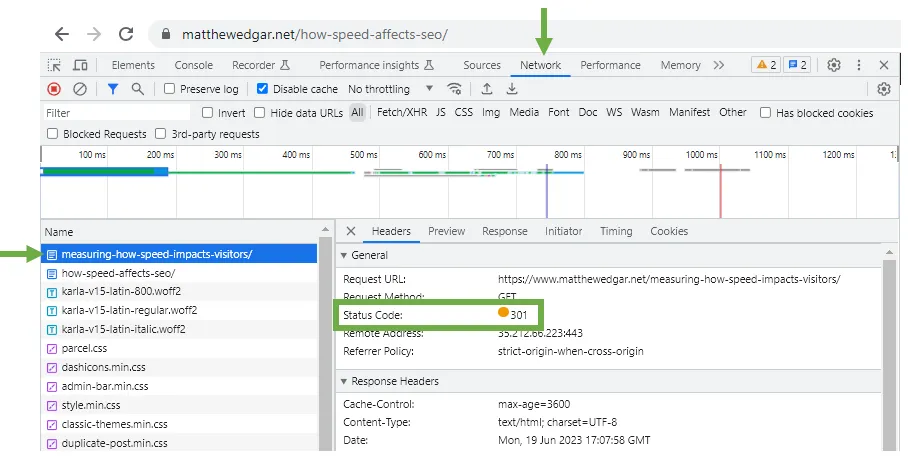Open the Initiator details tab
The width and height of the screenshot is (922, 469).
click(563, 231)
